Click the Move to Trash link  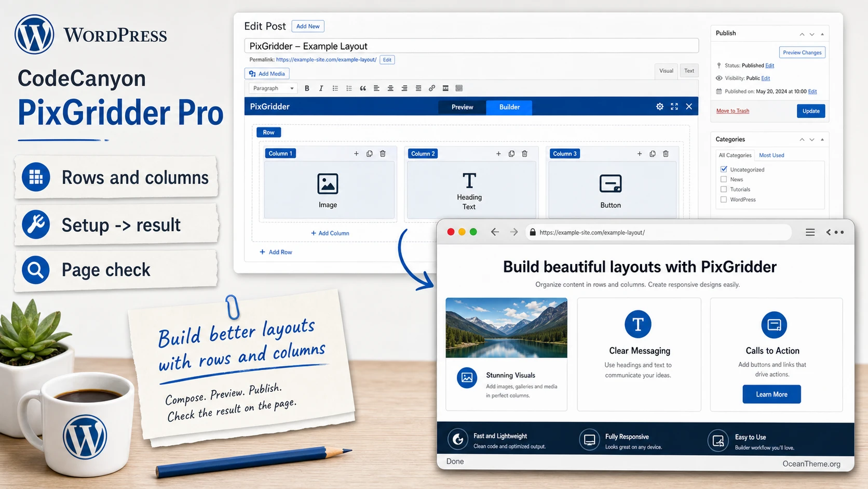(x=733, y=111)
